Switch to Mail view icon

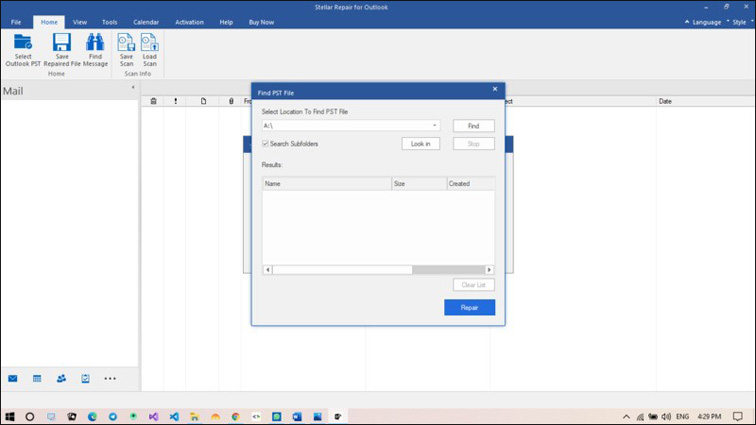pos(13,379)
